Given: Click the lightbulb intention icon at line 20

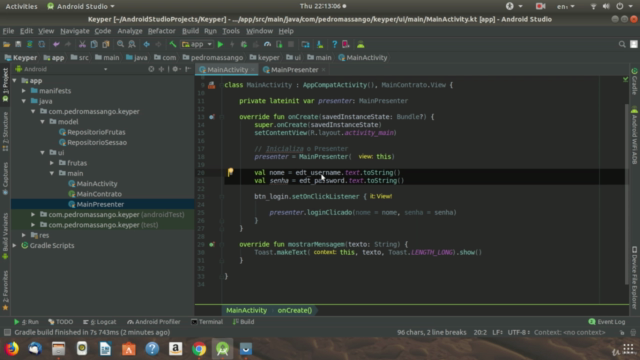Looking at the screenshot, I should coord(231,172).
